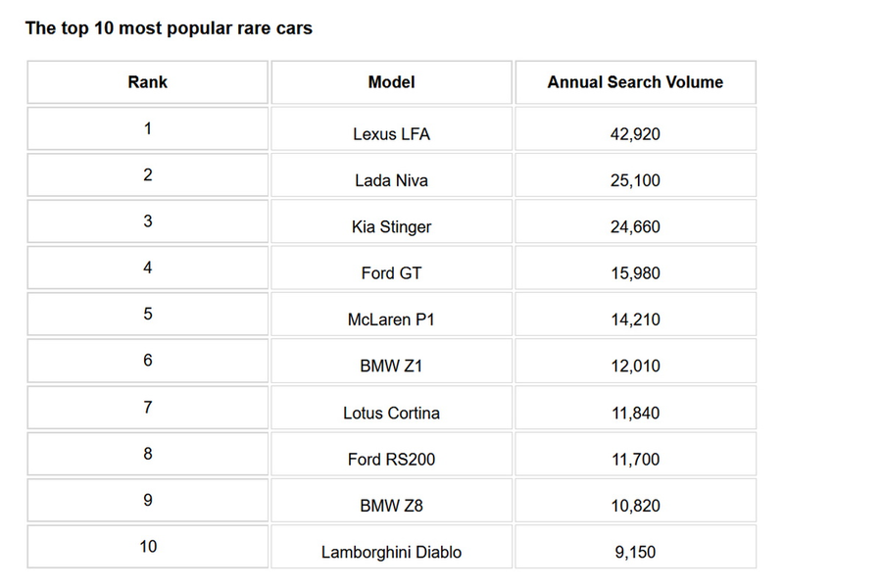Select the 15,980 search volume cell
The width and height of the screenshot is (882, 588).
coord(635,273)
